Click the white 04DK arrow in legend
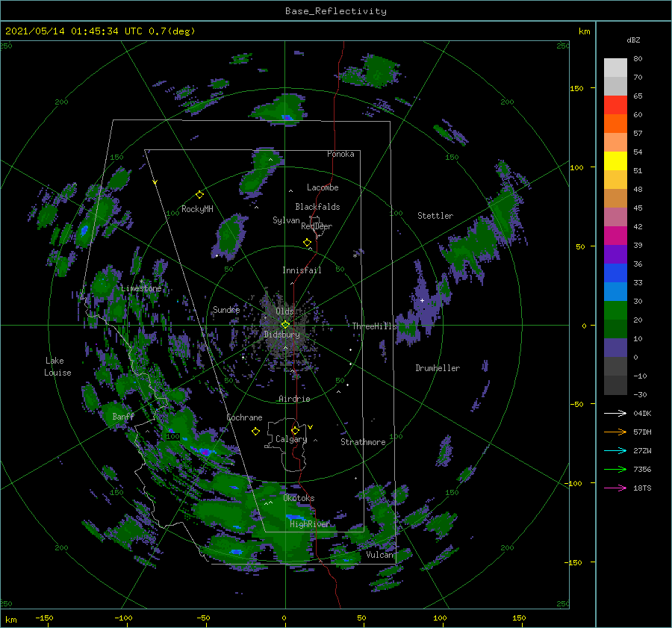 pos(615,413)
